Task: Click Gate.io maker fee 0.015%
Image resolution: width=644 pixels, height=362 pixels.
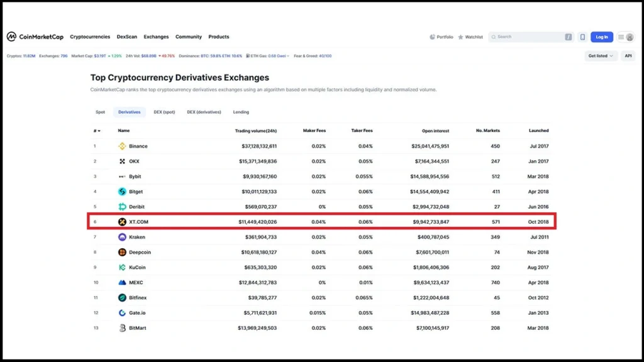Action: pyautogui.click(x=318, y=313)
